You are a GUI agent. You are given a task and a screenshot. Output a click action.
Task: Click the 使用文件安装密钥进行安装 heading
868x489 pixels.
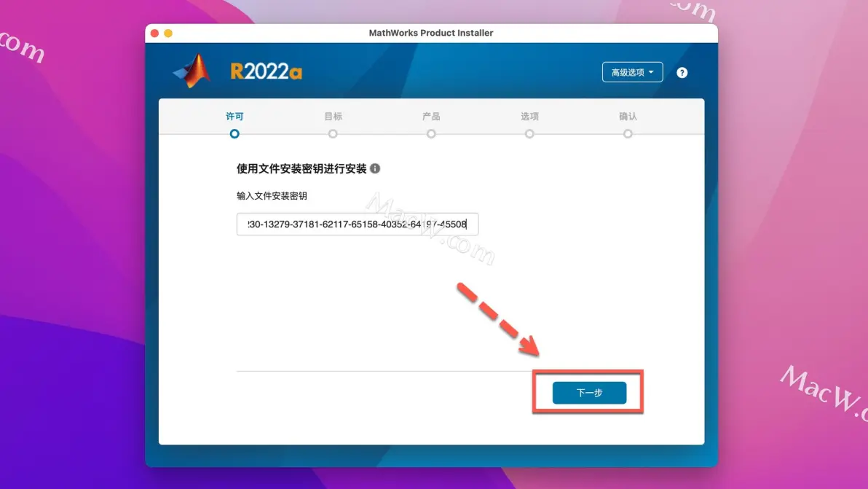click(x=301, y=168)
